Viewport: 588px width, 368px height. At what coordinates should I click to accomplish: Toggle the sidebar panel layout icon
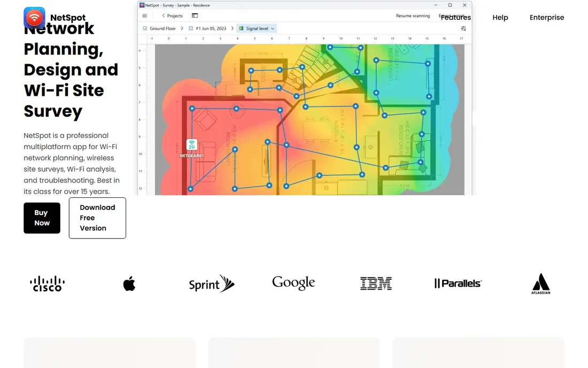click(x=195, y=16)
